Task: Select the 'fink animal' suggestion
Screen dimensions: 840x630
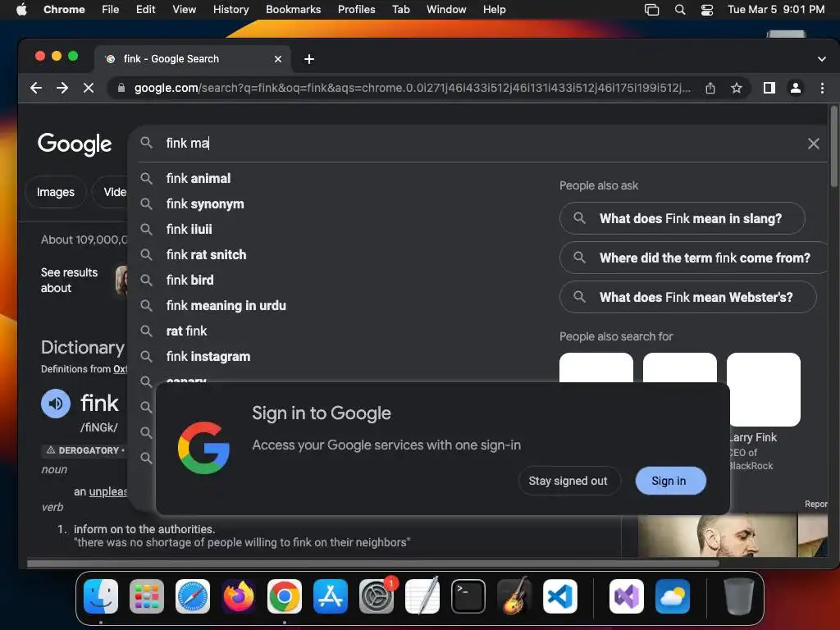Action: (x=199, y=178)
